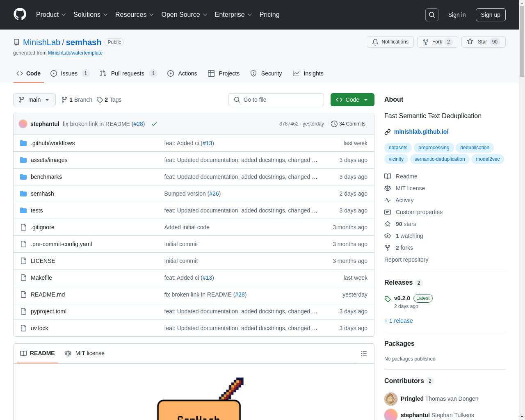Click the .github/workflows folder icon
The image size is (525, 420).
[x=23, y=143]
